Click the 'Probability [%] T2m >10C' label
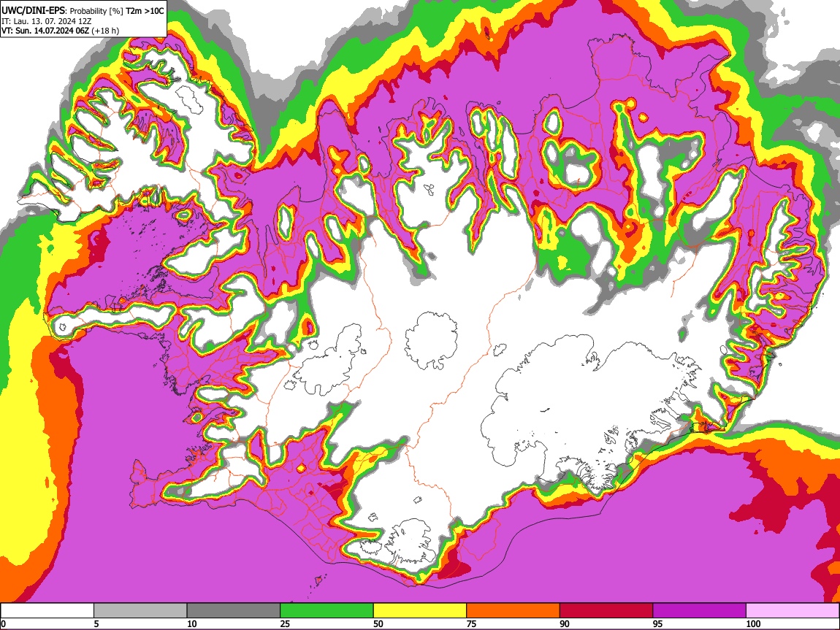This screenshot has width=840, height=630. (117, 11)
